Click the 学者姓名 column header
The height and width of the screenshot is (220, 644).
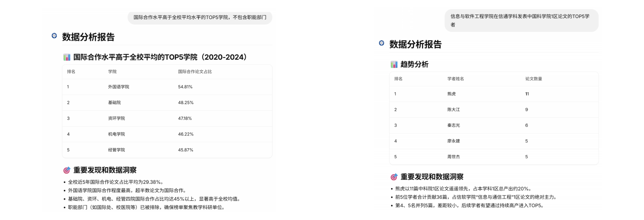click(x=455, y=79)
